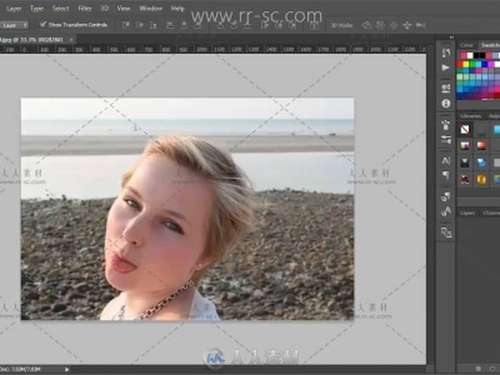Expand the status bar document info arrow
Screen dimensions: 500x375
pos(67,369)
